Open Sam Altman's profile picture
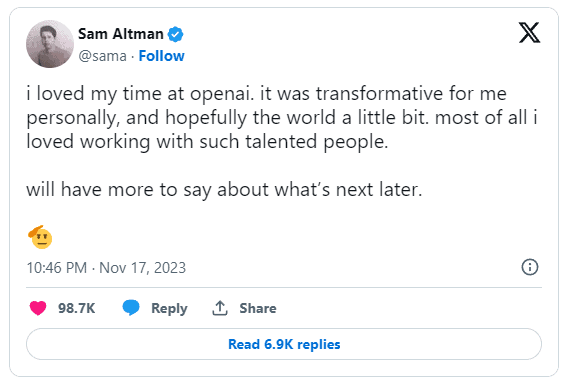 tap(50, 44)
